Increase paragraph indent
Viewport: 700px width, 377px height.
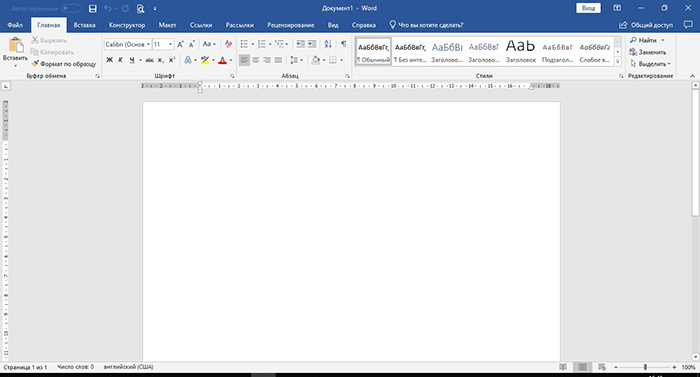[312, 44]
